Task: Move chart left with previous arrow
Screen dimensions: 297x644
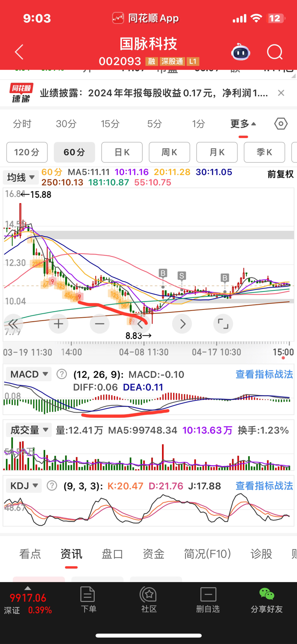Action: click(x=141, y=324)
